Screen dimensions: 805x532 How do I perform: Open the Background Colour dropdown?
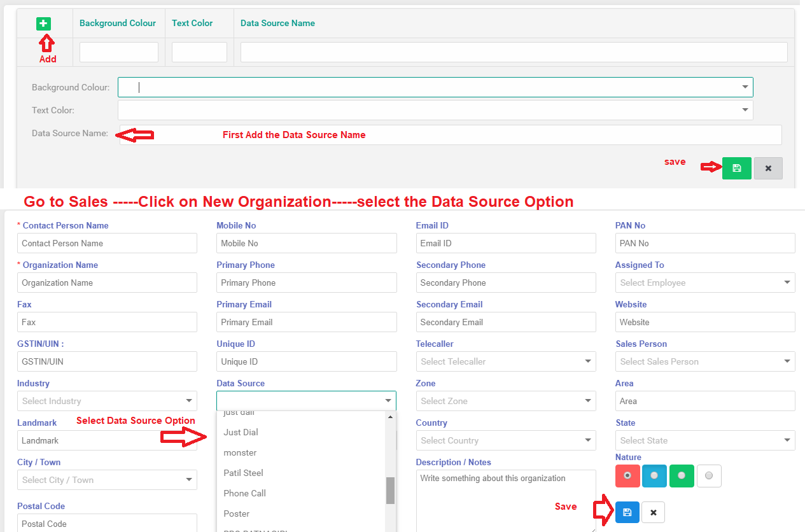[x=435, y=87]
